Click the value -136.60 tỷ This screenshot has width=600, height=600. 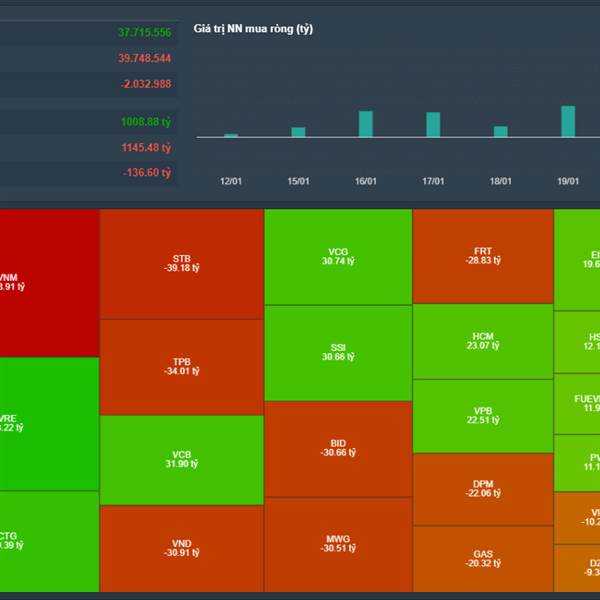pos(147,173)
